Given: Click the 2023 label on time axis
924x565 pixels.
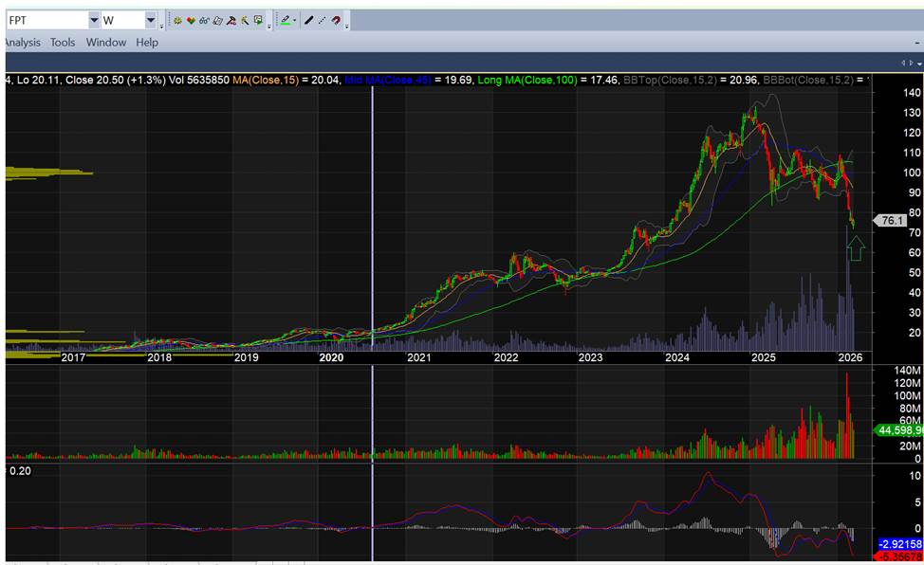Looking at the screenshot, I should 590,357.
